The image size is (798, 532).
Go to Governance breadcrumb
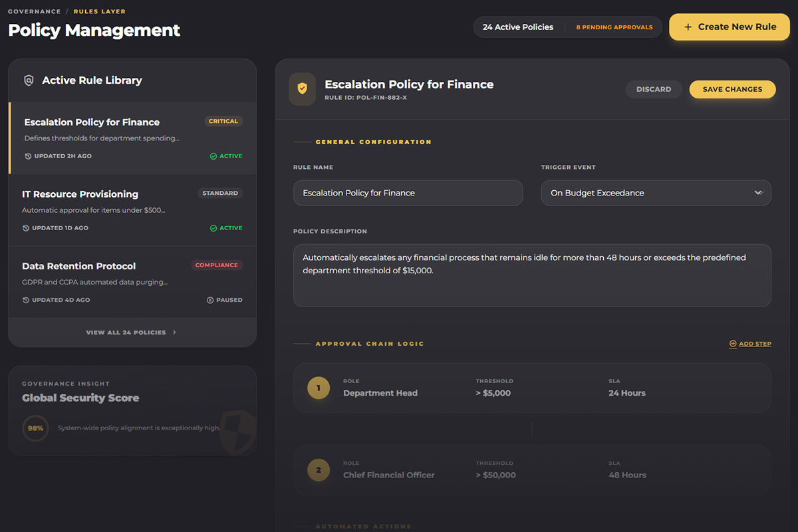(x=35, y=11)
